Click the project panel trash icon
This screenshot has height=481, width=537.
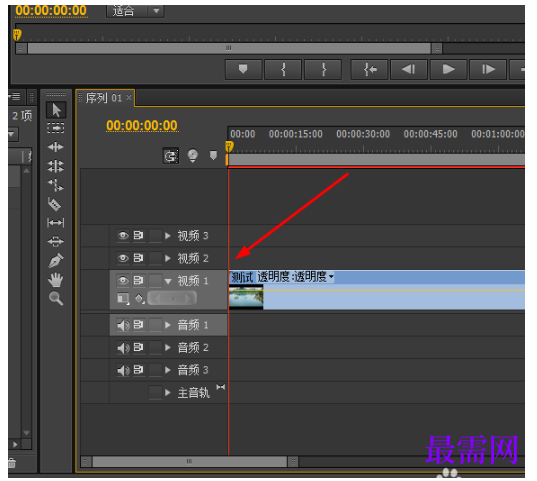[x=12, y=463]
